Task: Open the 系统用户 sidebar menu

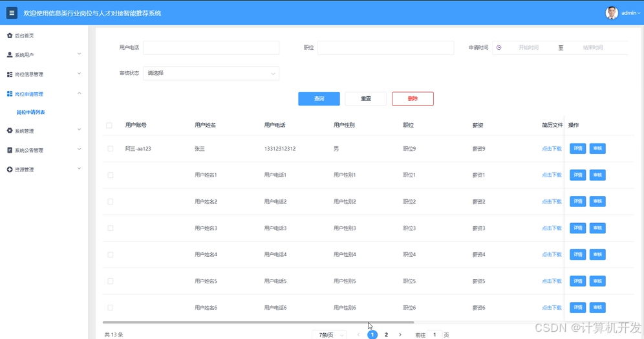Action: (x=44, y=54)
